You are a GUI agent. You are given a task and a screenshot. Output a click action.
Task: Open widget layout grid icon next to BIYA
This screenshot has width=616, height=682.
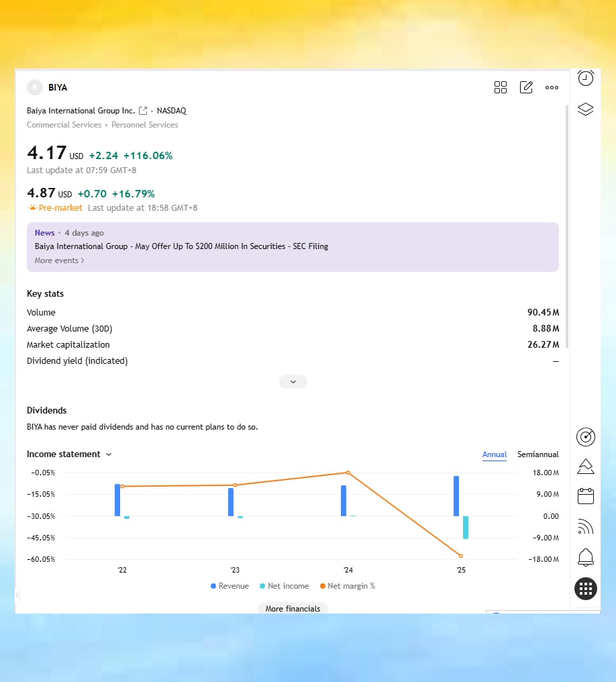(501, 87)
